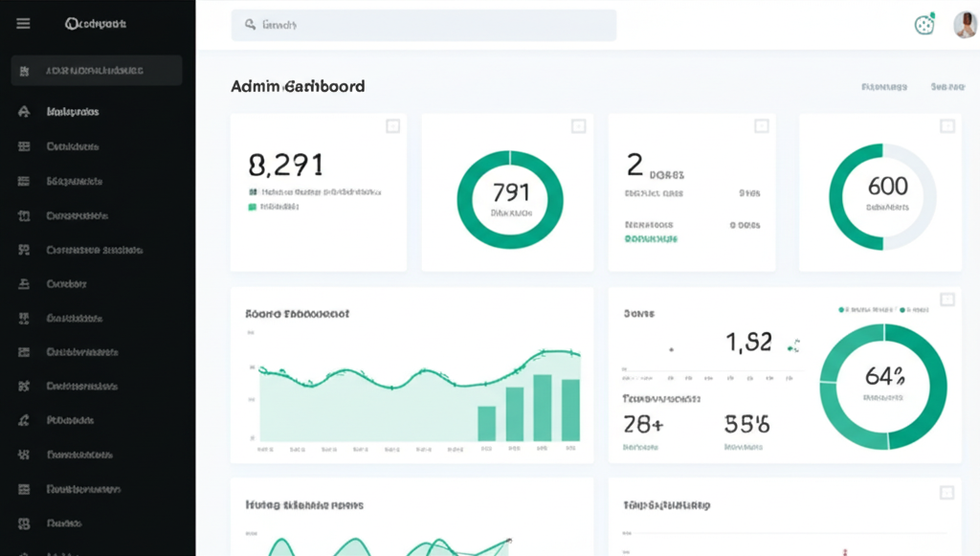This screenshot has width=980, height=556.
Task: Click the search field in the top bar
Action: coord(422,24)
